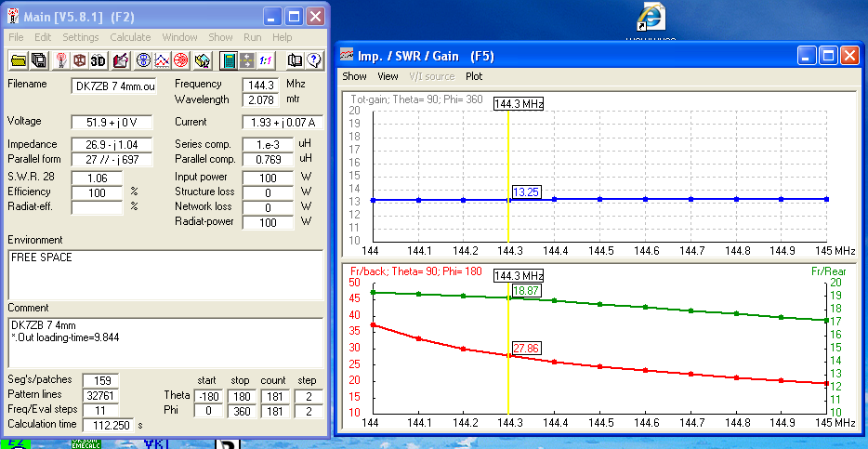868x449 pixels.
Task: Click the Frequency value field
Action: [261, 85]
